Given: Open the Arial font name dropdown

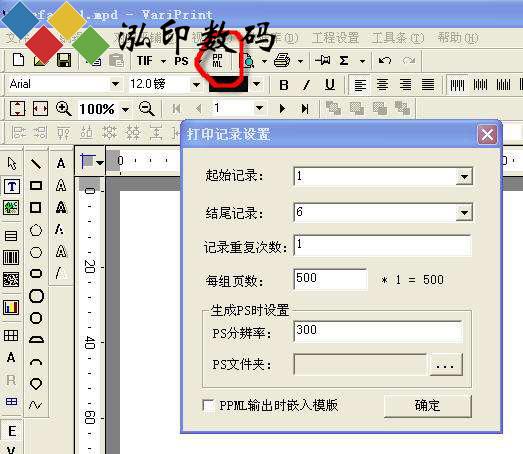Looking at the screenshot, I should tap(115, 84).
